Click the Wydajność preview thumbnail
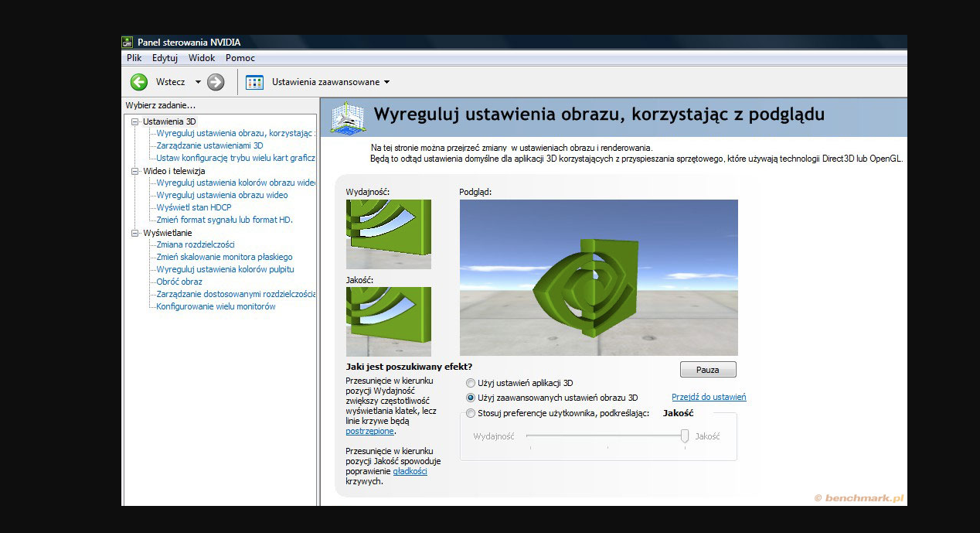 click(x=389, y=234)
